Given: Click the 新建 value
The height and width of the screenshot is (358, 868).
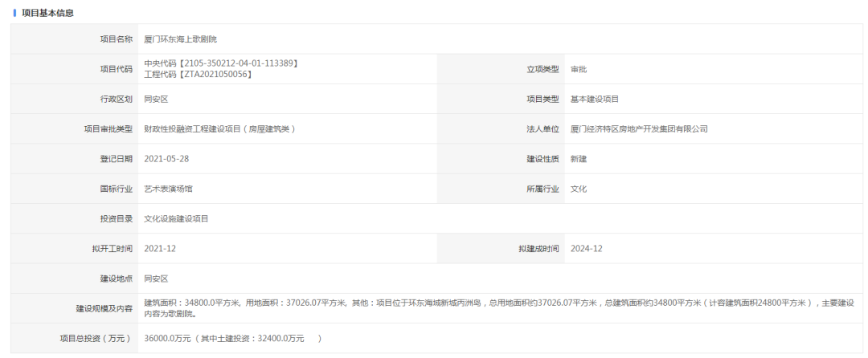Looking at the screenshot, I should coord(579,159).
